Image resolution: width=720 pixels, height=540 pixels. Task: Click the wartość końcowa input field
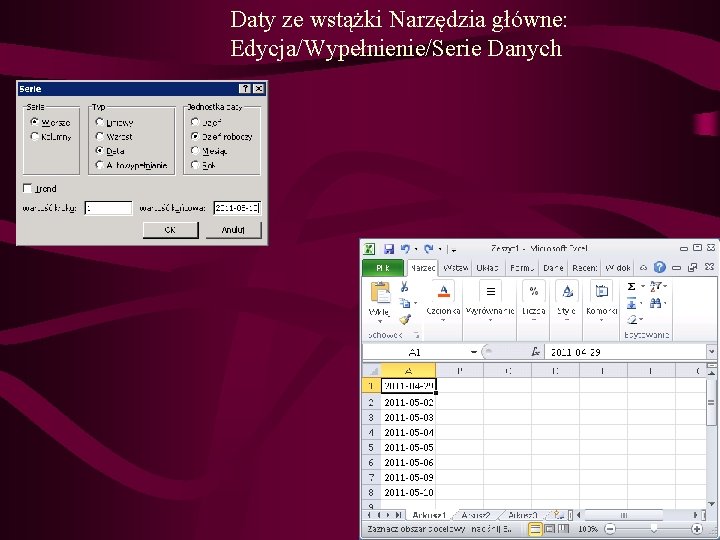[237, 208]
